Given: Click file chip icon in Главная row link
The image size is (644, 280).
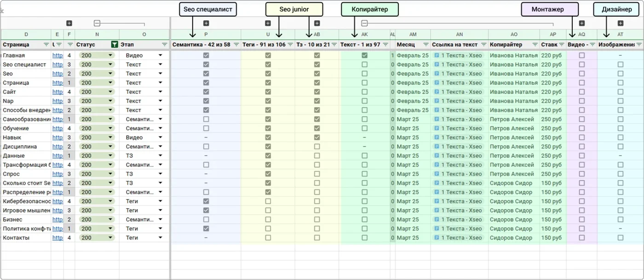Looking at the screenshot, I should coord(437,55).
